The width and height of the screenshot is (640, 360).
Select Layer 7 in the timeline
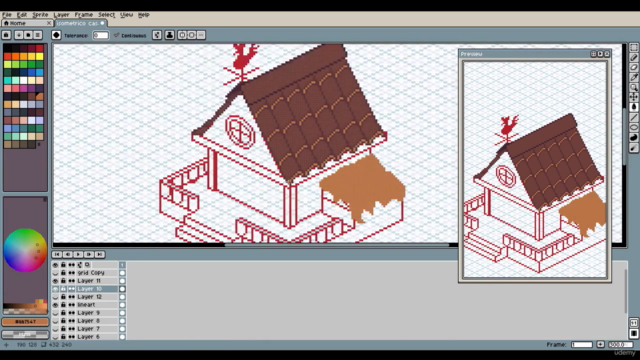point(97,329)
